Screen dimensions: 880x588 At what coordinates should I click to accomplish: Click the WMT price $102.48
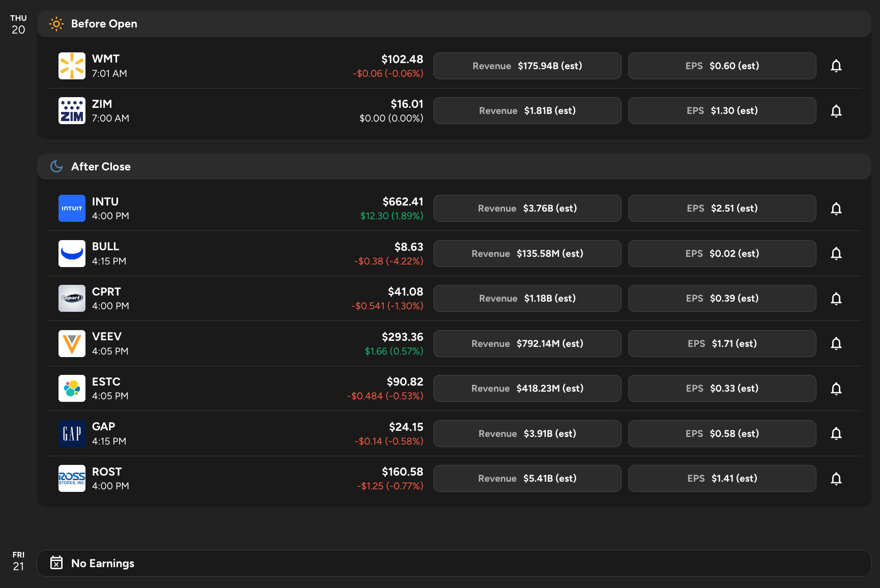point(402,60)
